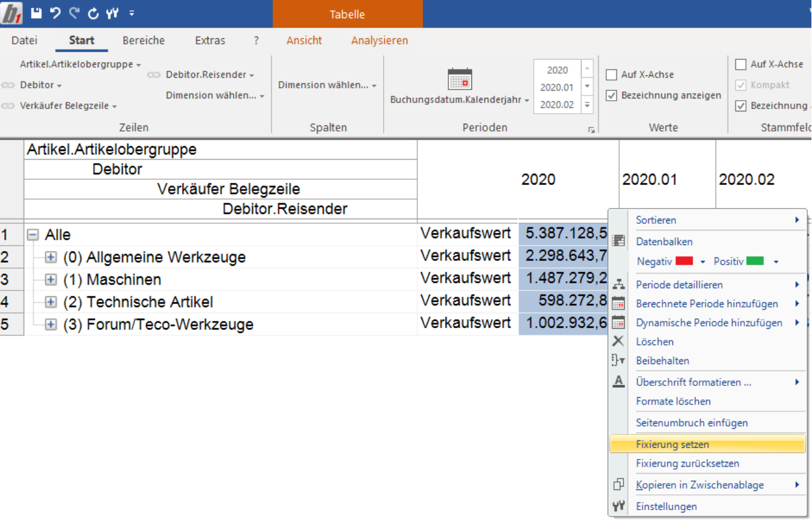Refresh the table data
The height and width of the screenshot is (522, 812).
pos(93,13)
